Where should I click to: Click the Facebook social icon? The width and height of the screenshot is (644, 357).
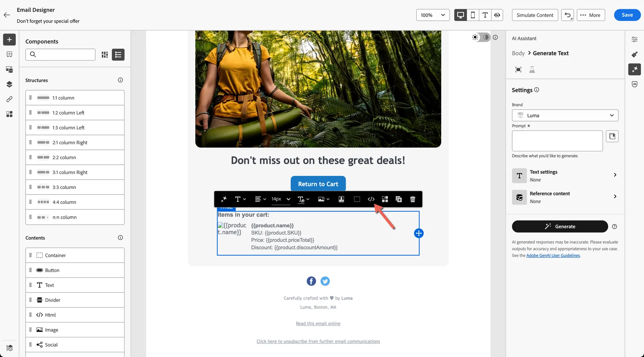click(311, 281)
